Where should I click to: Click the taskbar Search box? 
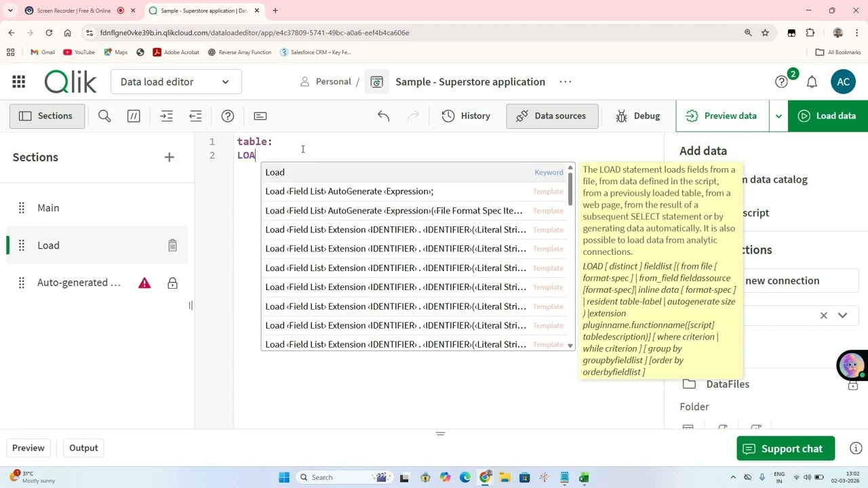tap(343, 477)
